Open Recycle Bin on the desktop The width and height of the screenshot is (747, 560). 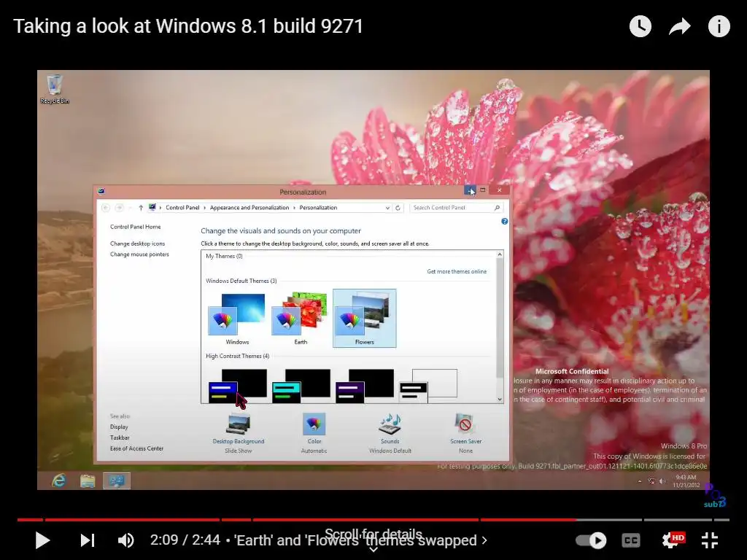[x=54, y=89]
